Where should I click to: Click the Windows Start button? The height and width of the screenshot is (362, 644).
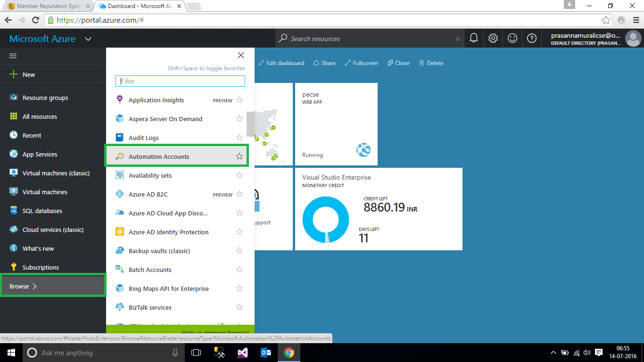coord(11,353)
